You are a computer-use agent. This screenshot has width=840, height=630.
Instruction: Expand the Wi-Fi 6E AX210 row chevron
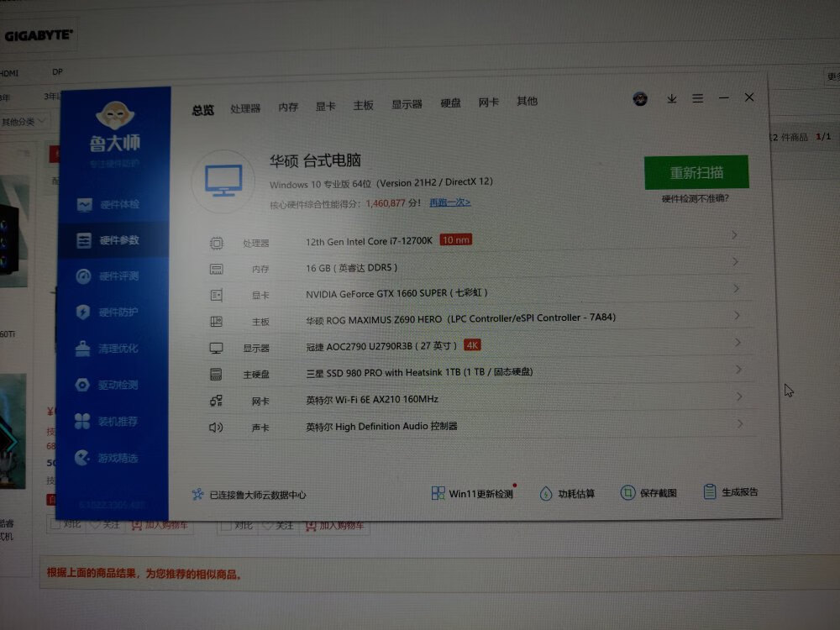[x=739, y=396]
